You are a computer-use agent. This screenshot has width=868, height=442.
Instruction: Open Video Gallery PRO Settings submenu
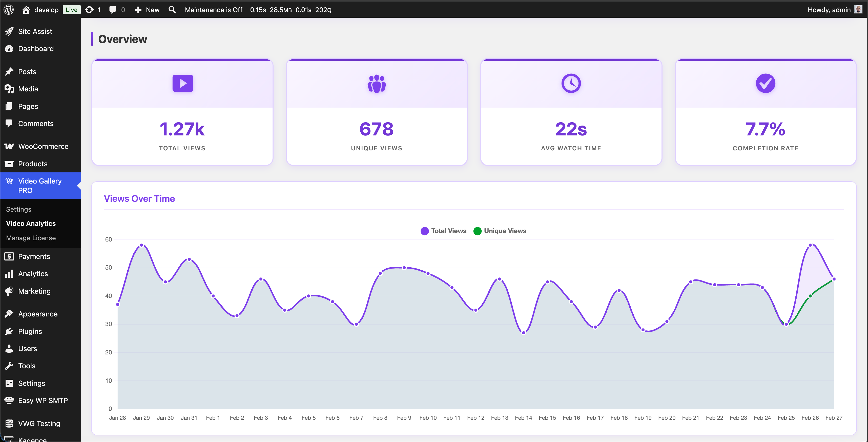[18, 209]
